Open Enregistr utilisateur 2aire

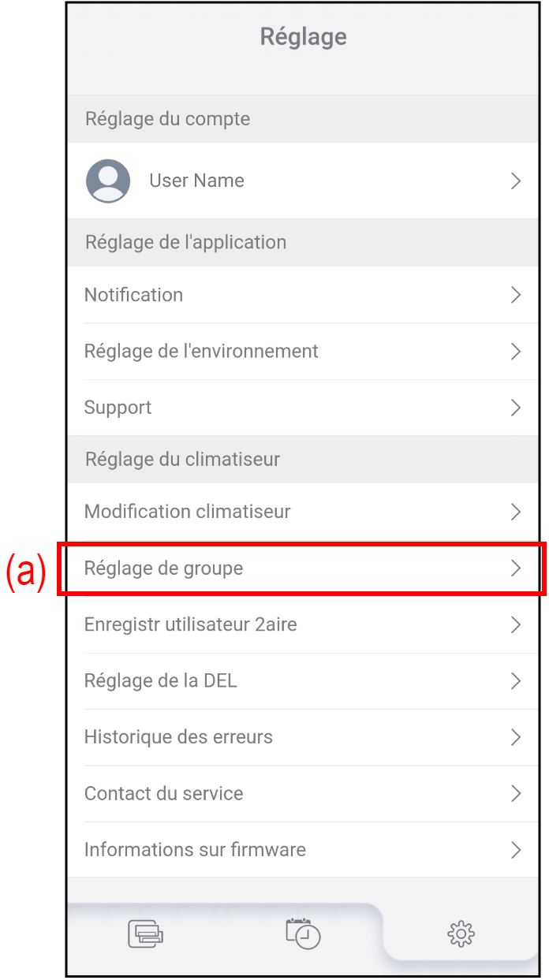191,624
